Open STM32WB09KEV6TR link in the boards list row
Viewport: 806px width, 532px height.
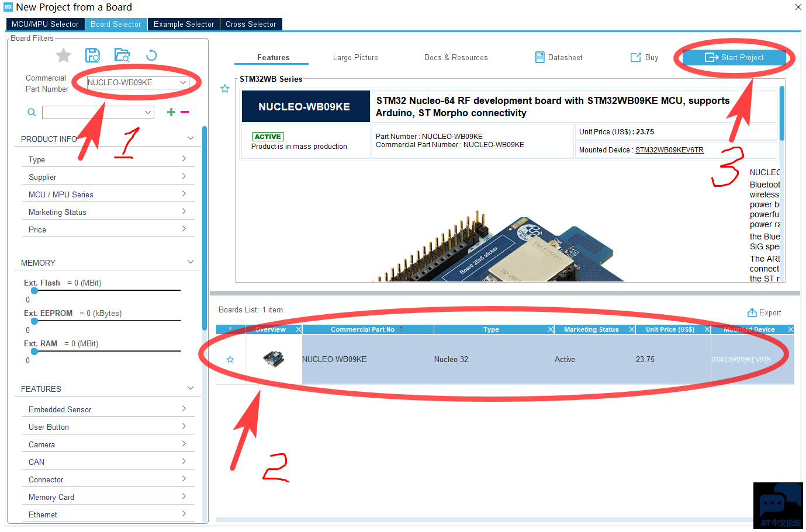(741, 360)
